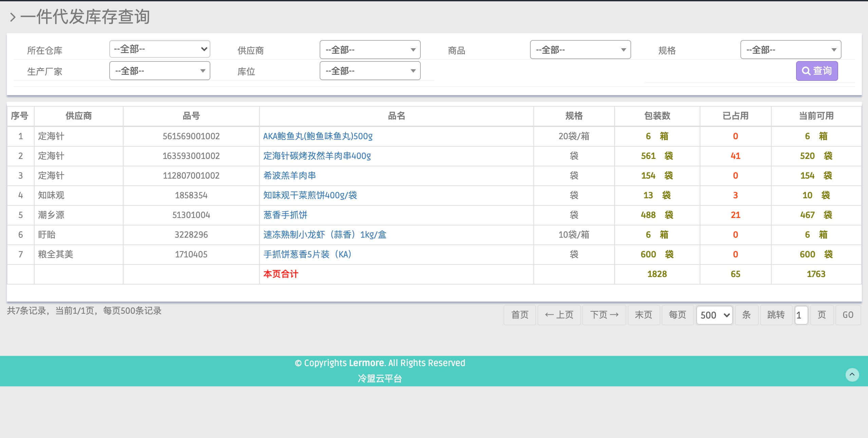Click the 上页 previous page button
The image size is (868, 438).
tap(559, 315)
